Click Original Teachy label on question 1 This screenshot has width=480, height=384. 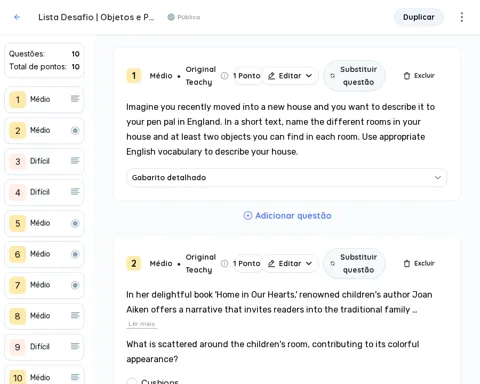pyautogui.click(x=201, y=76)
